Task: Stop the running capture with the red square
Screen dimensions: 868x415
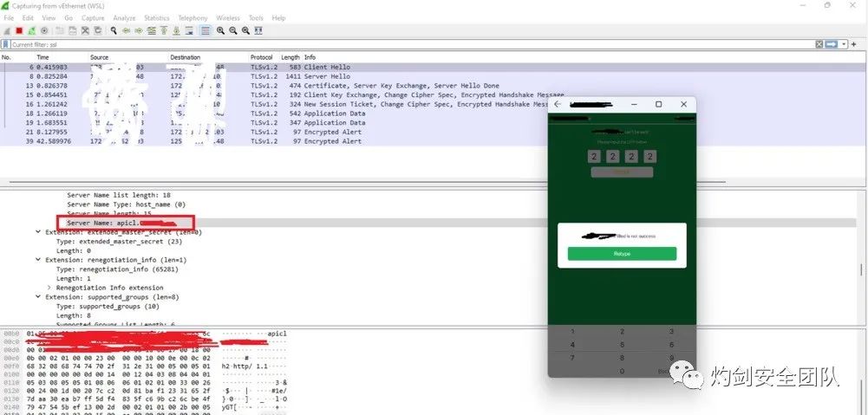Action: click(x=19, y=31)
